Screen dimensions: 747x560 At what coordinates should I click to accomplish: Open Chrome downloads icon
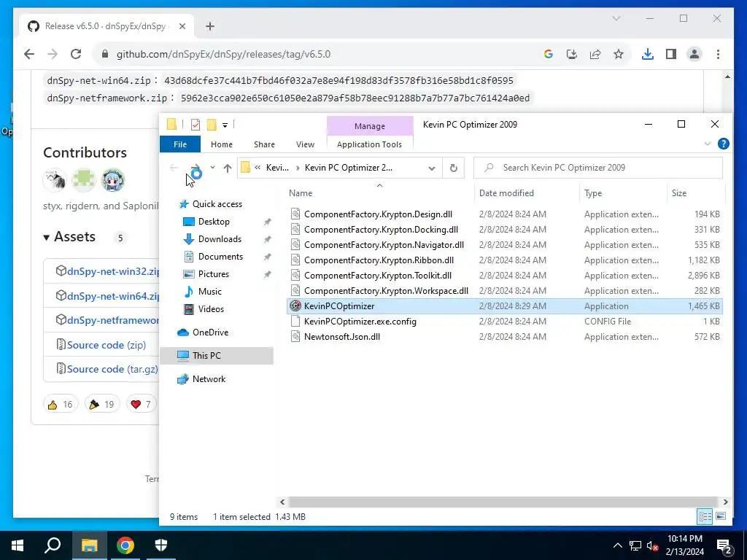coord(648,54)
